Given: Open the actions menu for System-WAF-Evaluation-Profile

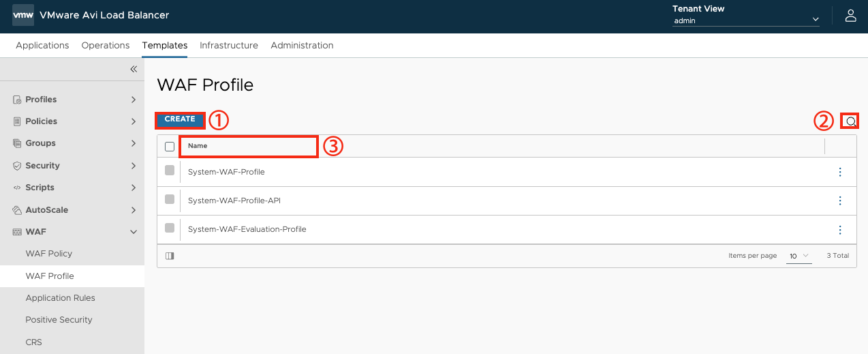Looking at the screenshot, I should [x=840, y=230].
